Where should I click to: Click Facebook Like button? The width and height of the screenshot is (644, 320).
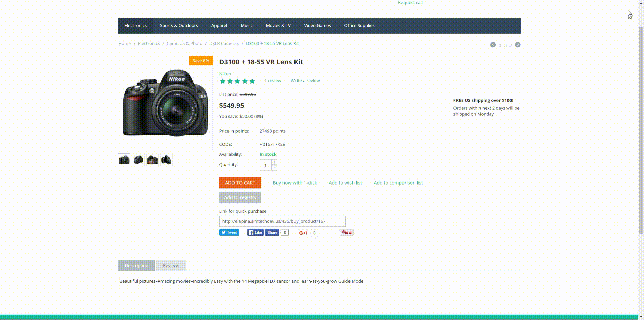tap(255, 232)
